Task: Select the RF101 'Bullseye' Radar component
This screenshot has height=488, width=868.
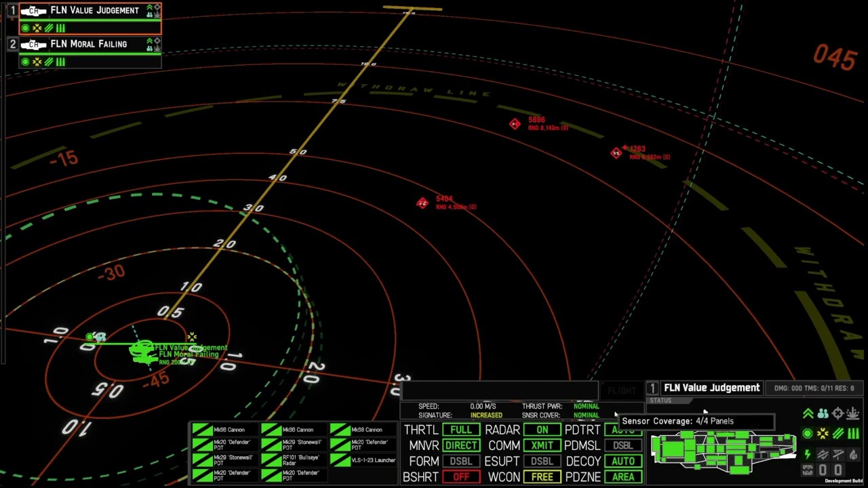Action: [x=293, y=461]
